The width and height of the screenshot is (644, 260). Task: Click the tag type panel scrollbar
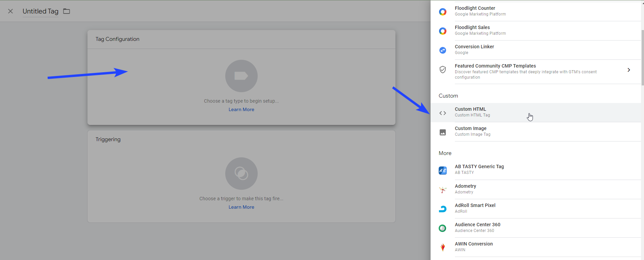click(642, 57)
